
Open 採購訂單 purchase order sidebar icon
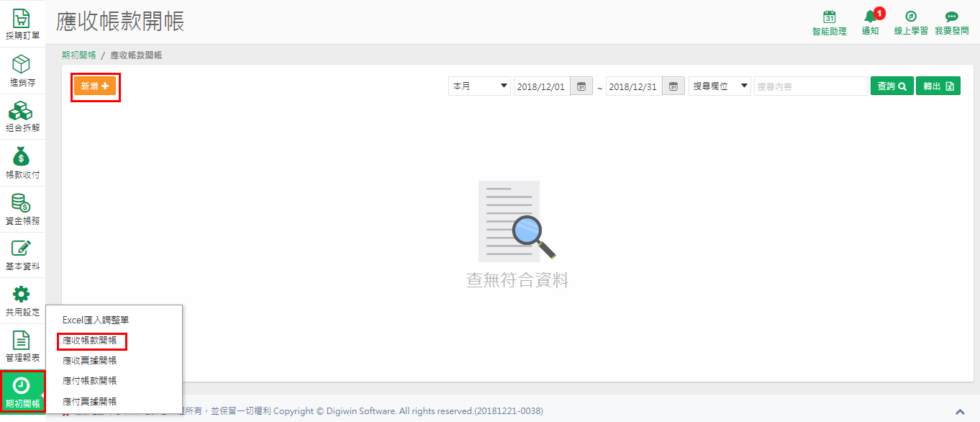click(22, 23)
